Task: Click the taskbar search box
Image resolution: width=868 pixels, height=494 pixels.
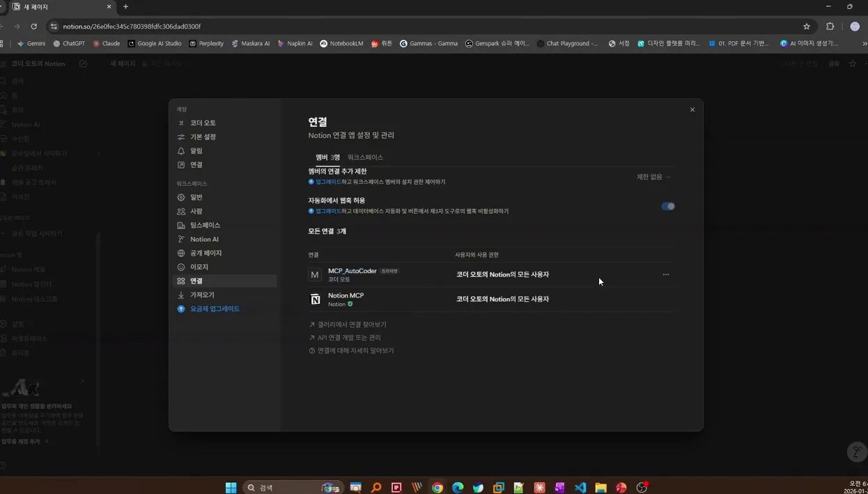Action: [x=293, y=488]
